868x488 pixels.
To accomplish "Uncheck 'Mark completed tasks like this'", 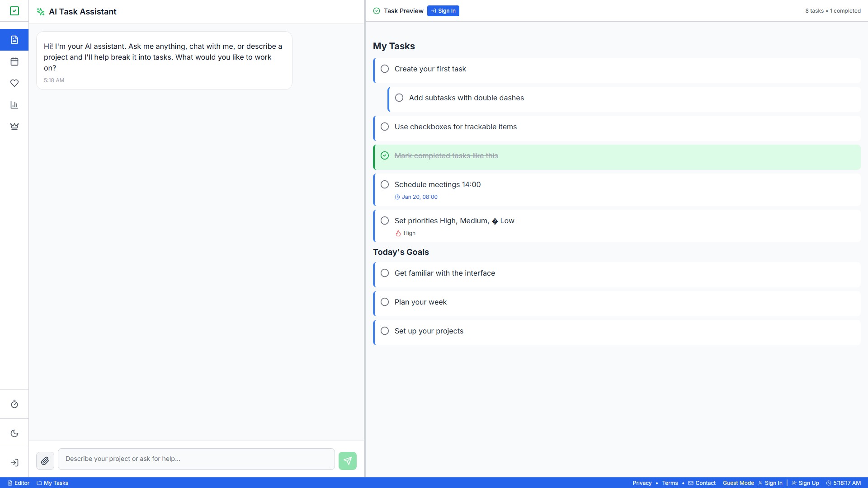I will 385,155.
